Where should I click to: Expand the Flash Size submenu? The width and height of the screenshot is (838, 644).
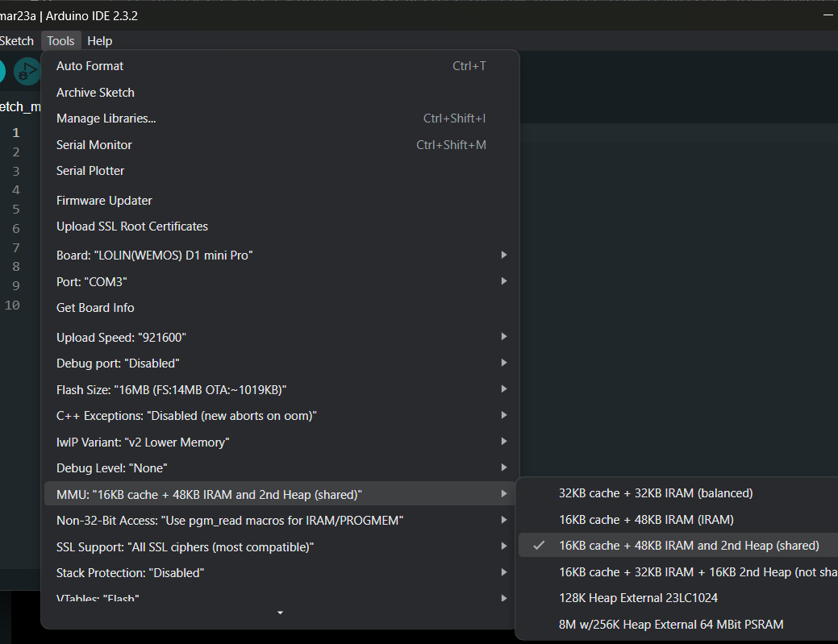pyautogui.click(x=280, y=390)
